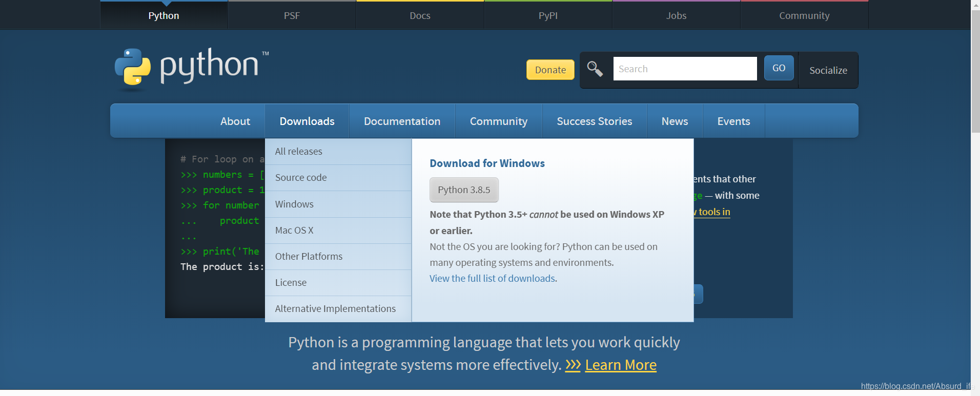Select All releases in Downloads submenu
Viewport: 980px width, 396px height.
coord(338,152)
